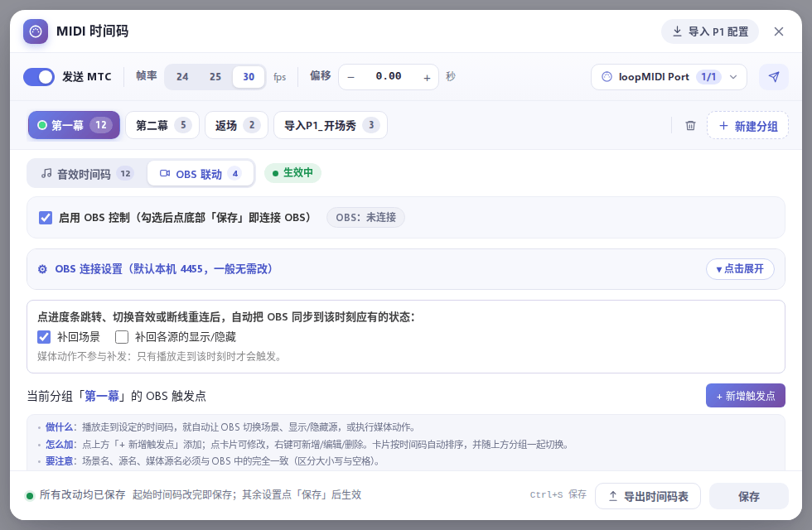Switch to 返场 group tab
This screenshot has width=812, height=530.
[236, 125]
